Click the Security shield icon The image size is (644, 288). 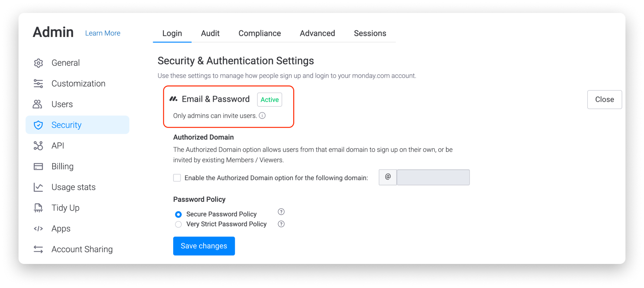click(x=38, y=125)
